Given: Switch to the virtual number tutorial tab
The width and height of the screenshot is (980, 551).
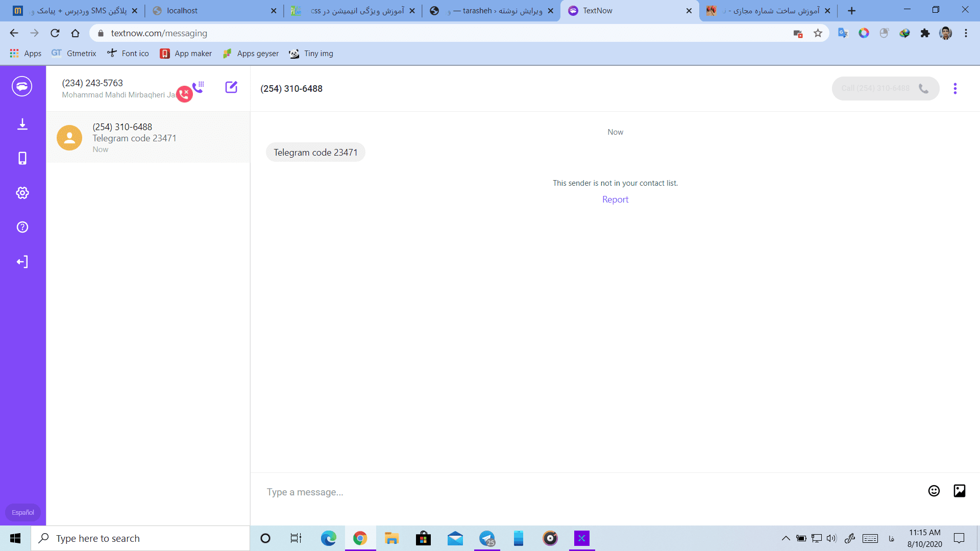Looking at the screenshot, I should (x=768, y=11).
